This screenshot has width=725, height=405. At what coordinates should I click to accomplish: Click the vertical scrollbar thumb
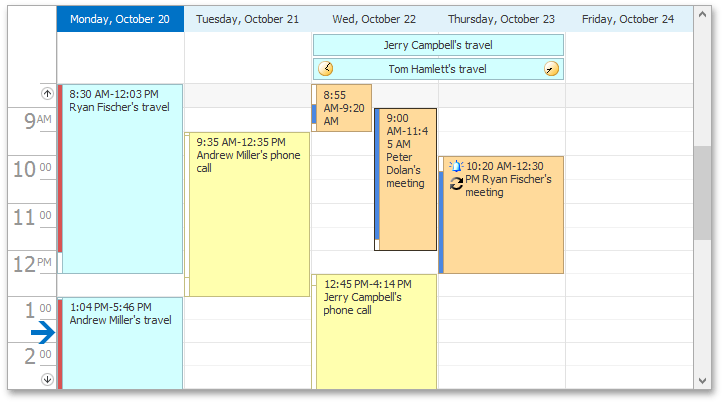click(702, 193)
